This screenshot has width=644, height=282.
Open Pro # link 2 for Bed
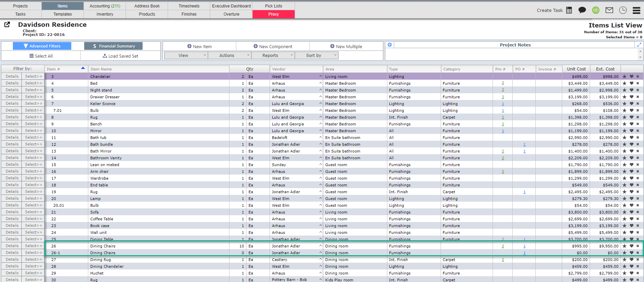503,83
